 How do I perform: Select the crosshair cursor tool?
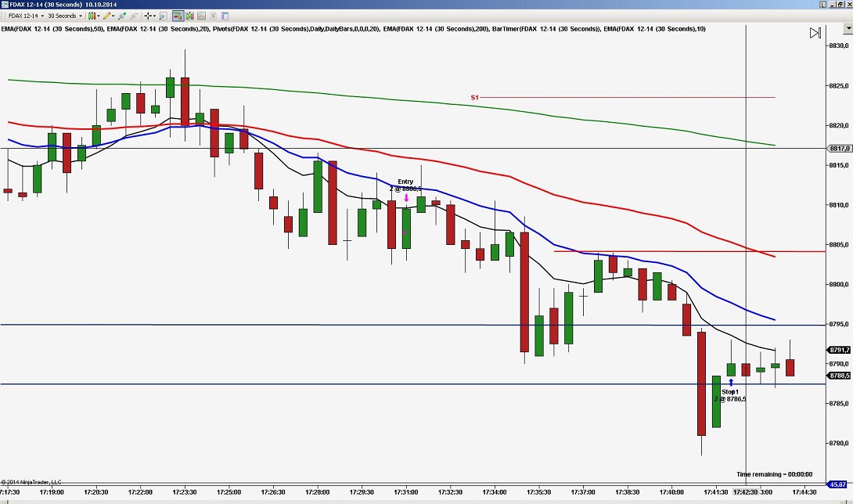point(148,16)
